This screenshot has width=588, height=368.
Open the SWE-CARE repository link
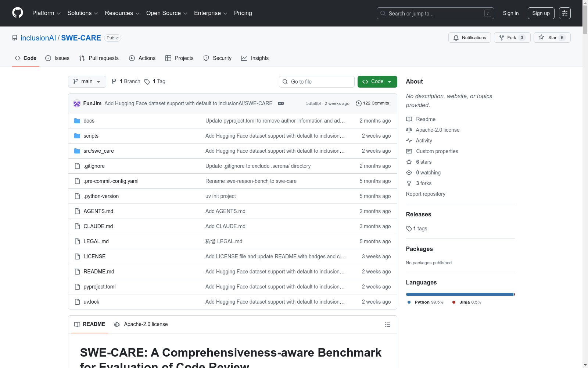[x=81, y=38]
